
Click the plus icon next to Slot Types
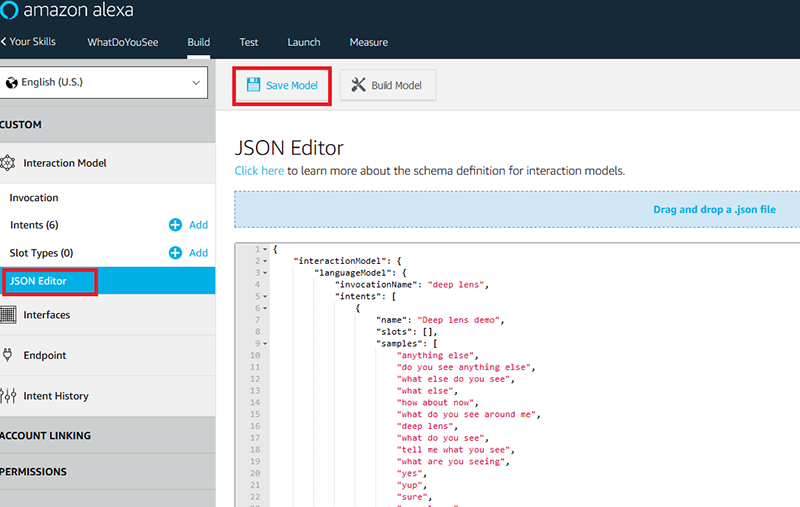[x=176, y=253]
